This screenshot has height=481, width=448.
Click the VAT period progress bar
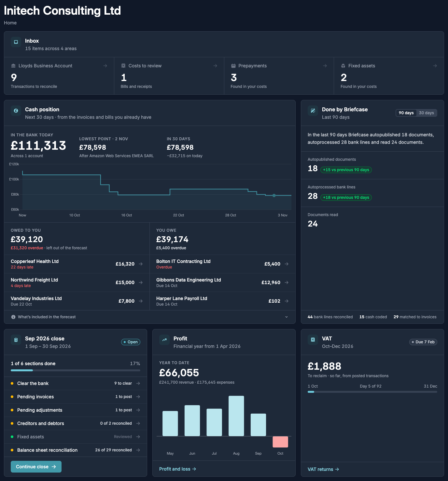[x=372, y=392]
